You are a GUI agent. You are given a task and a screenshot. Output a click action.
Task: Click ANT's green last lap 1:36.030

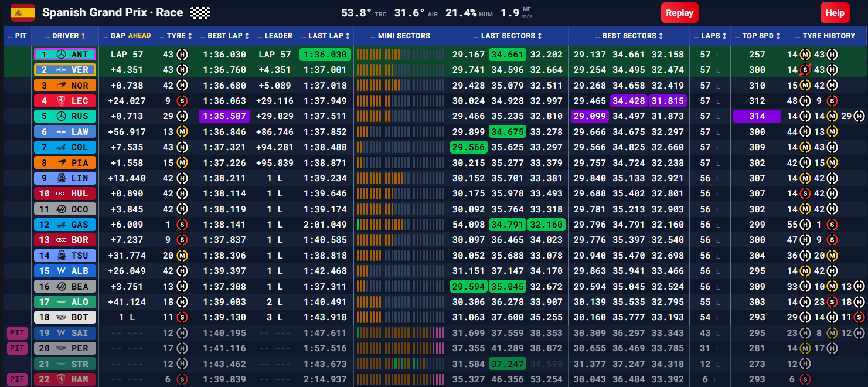coord(325,55)
